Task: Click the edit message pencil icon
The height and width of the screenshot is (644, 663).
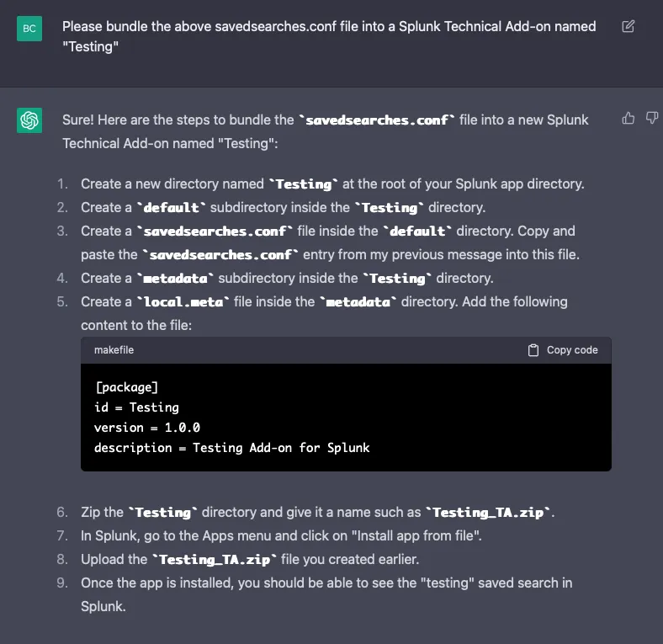Action: coord(628,26)
